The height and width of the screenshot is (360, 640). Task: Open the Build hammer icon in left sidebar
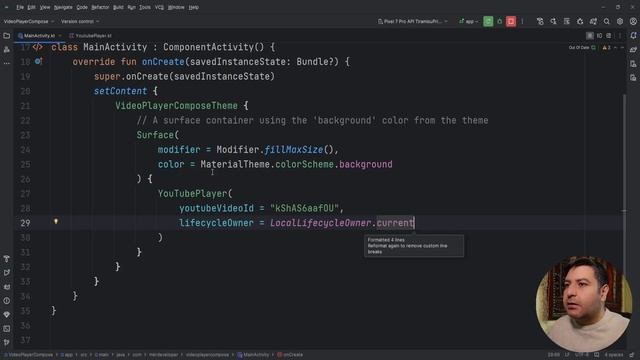pos(7,259)
